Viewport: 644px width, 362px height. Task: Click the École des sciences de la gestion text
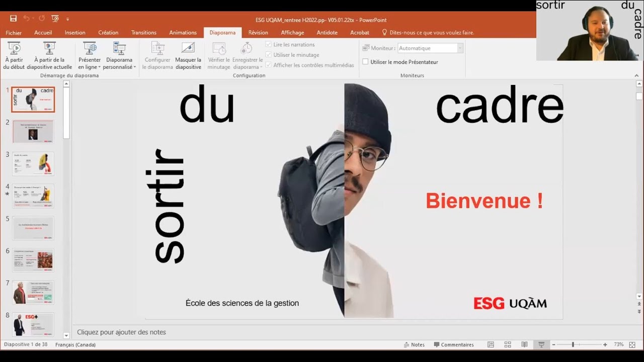coord(242,303)
